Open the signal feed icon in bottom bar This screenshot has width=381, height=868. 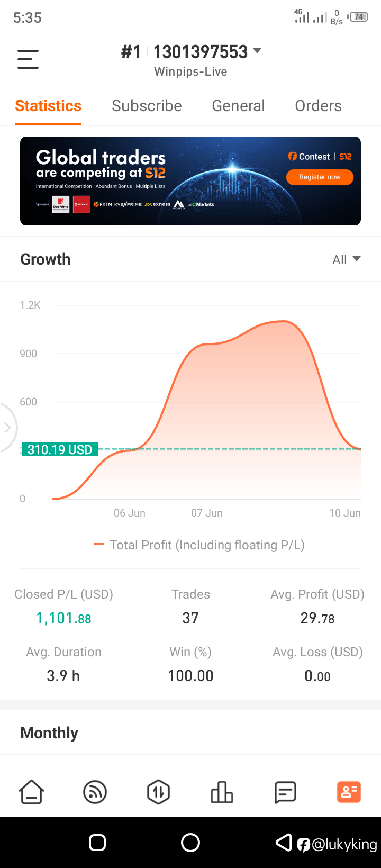[x=95, y=792]
